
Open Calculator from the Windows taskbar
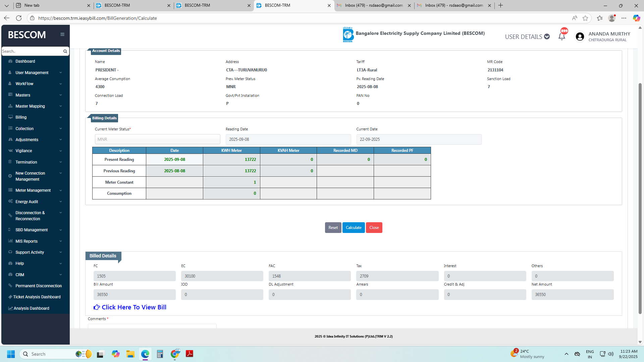(160, 354)
